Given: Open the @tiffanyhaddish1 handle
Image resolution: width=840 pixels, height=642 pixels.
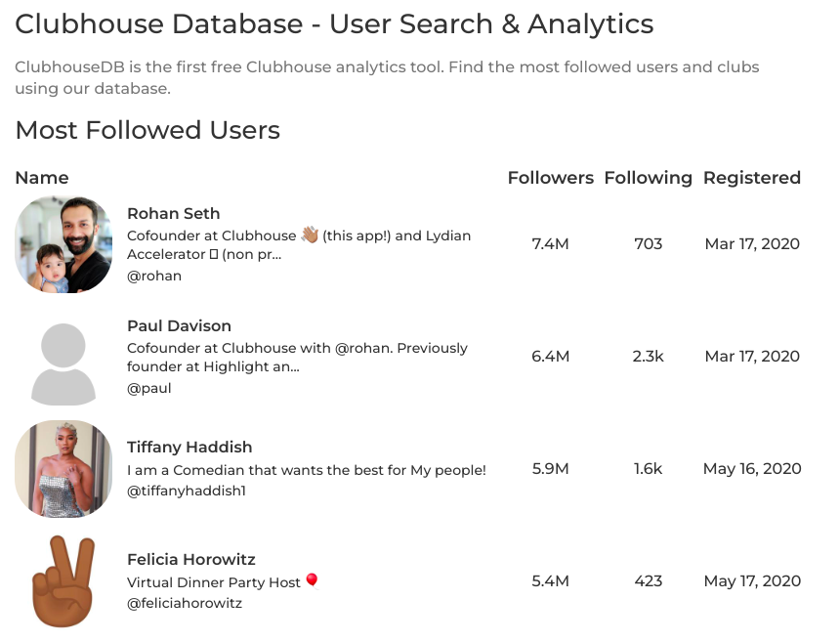Looking at the screenshot, I should (x=186, y=491).
